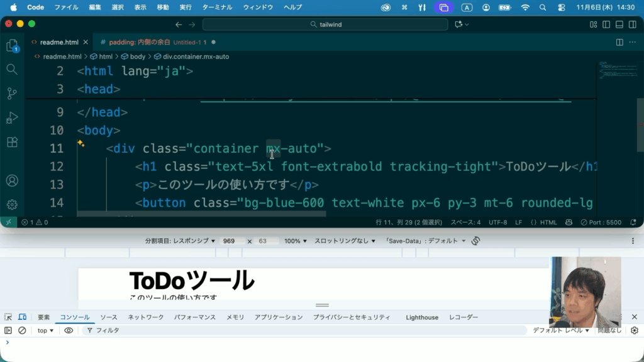The width and height of the screenshot is (644, 362).
Task: Open the Source Control view
Action: point(12,94)
